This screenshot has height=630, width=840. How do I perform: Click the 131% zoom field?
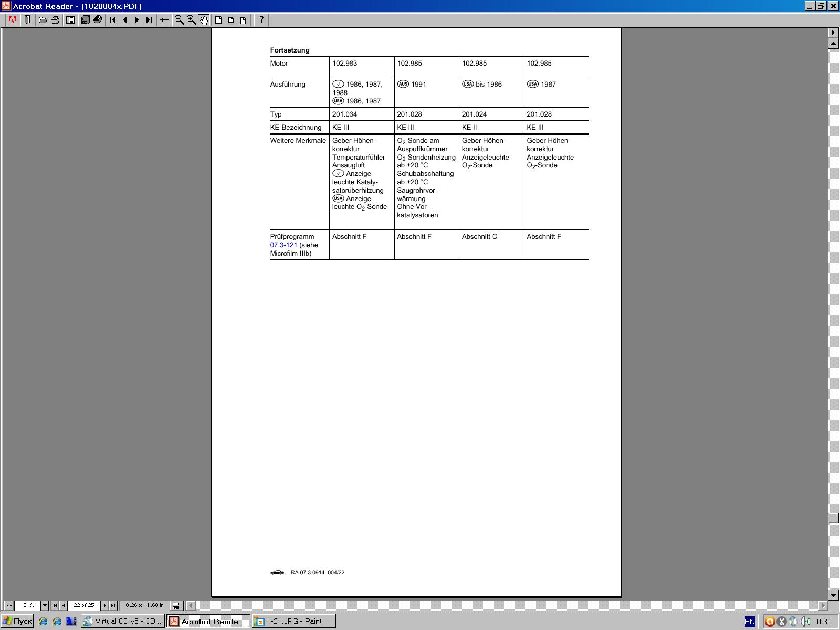(27, 605)
